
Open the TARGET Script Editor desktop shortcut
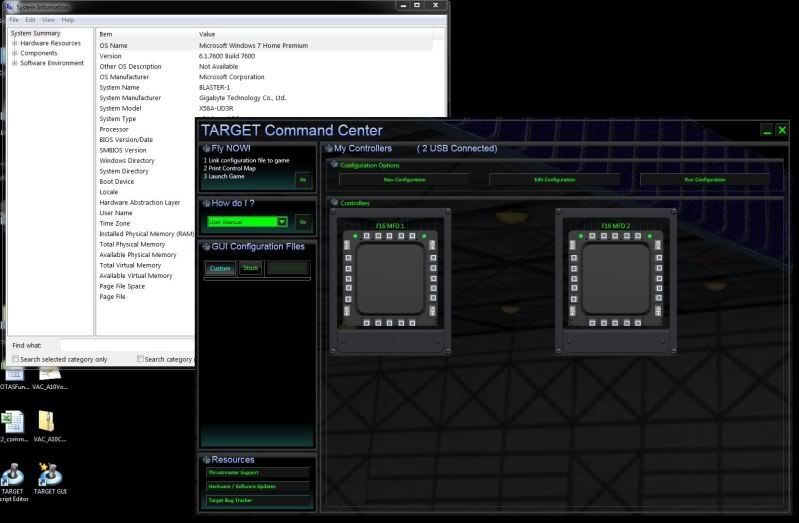pyautogui.click(x=12, y=476)
